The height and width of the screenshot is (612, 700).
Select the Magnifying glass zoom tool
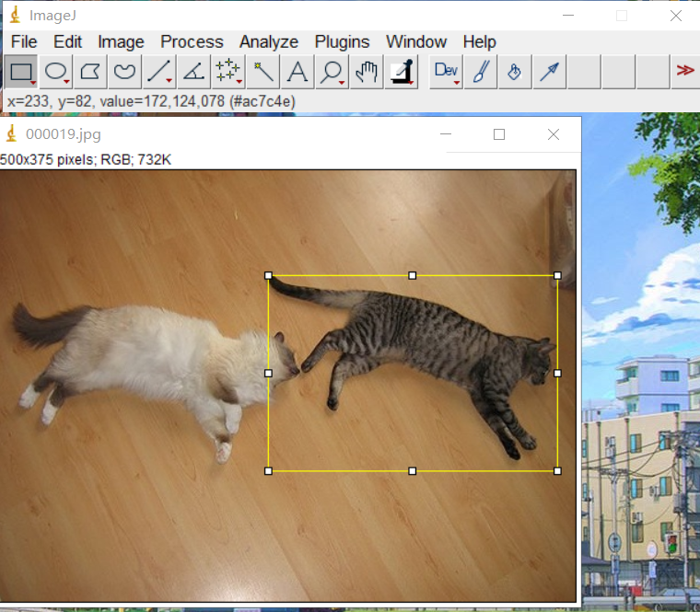click(332, 72)
